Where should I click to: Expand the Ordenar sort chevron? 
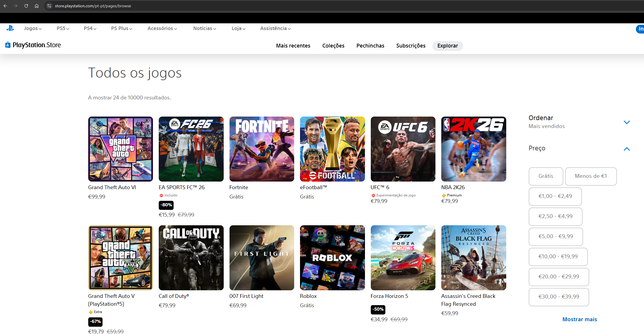pos(627,122)
